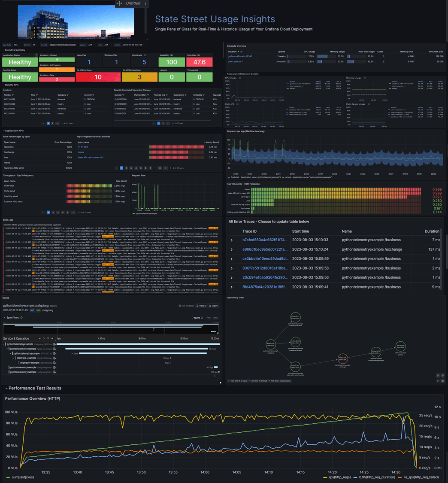Image resolution: width=448 pixels, height=483 pixels.
Task: Click the Give feedback icon in the Traces panel
Action: tap(186, 306)
